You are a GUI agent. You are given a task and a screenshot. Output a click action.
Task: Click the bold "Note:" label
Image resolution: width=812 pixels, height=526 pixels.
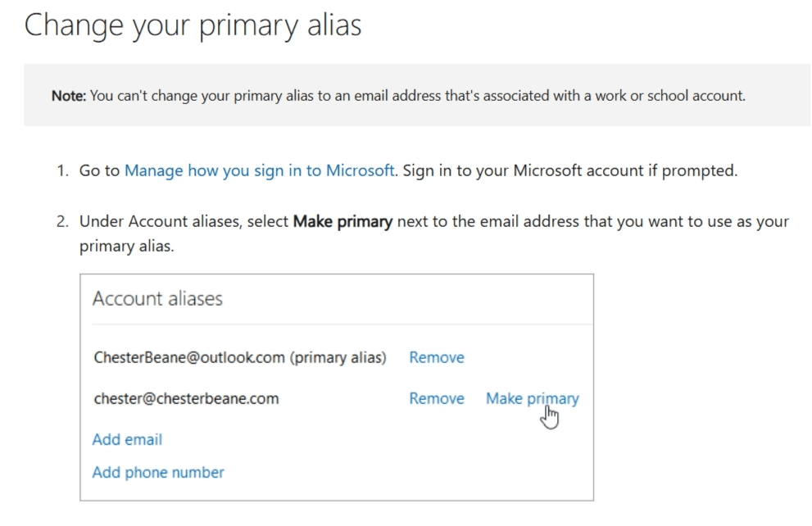pos(68,96)
